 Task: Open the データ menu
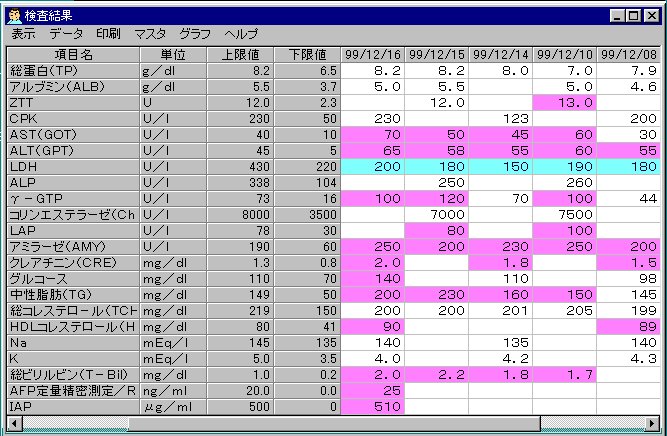[x=66, y=34]
